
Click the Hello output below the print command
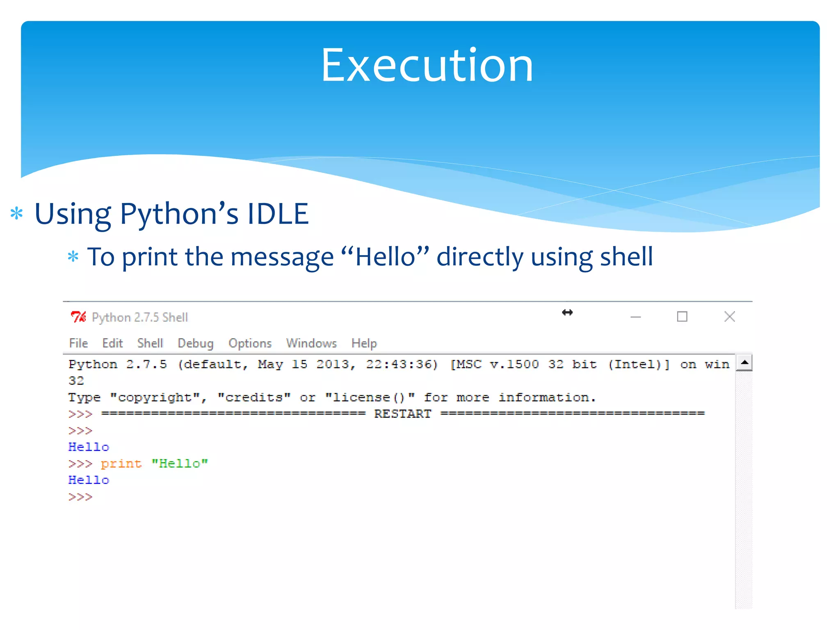point(89,480)
